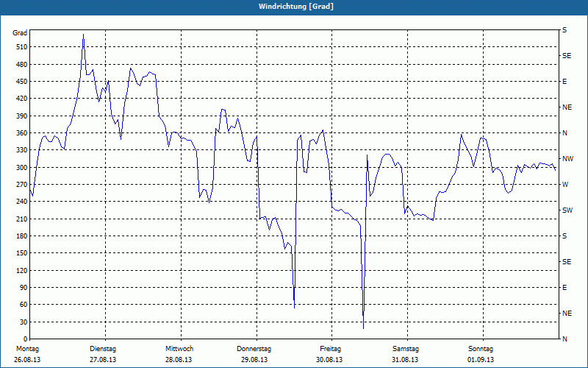The image size is (588, 368).
Task: Click the 480 y-axis value
Action: [22, 64]
